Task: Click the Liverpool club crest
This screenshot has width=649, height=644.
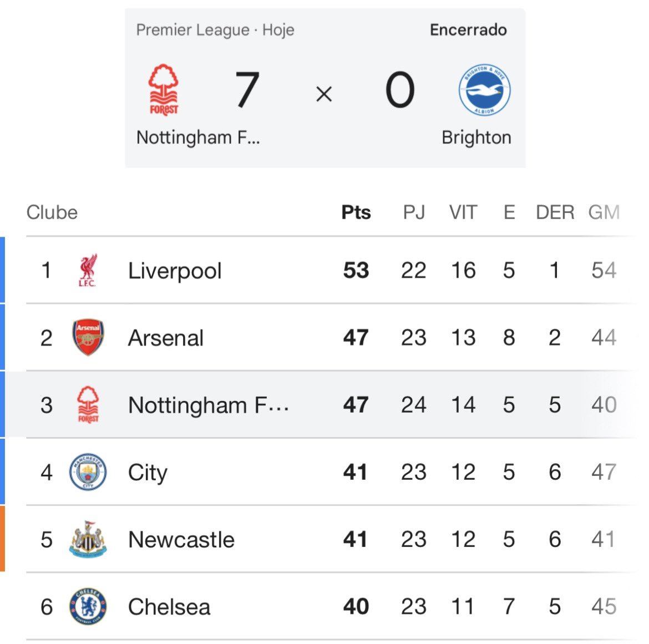Action: pyautogui.click(x=88, y=270)
